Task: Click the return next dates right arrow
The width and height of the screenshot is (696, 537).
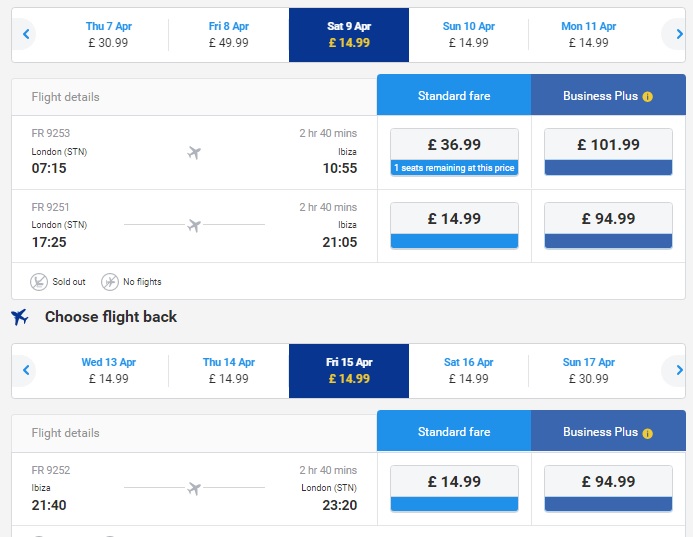Action: click(679, 370)
